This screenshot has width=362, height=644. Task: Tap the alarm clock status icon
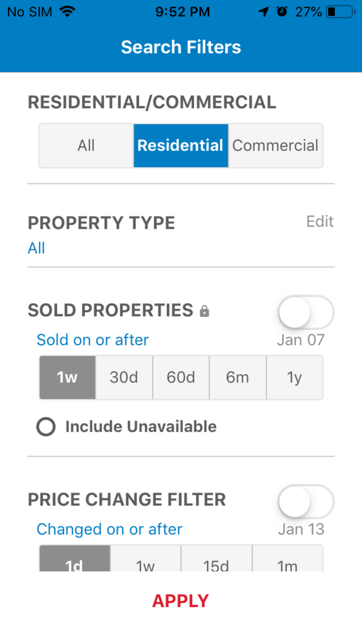pyautogui.click(x=282, y=12)
